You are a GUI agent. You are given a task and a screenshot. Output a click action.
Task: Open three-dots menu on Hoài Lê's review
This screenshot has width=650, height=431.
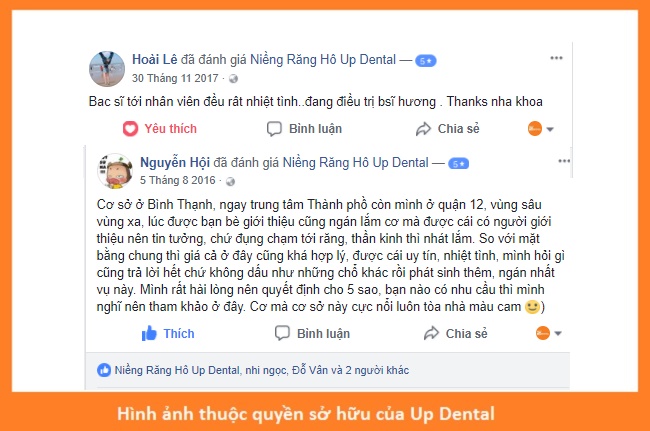click(556, 58)
